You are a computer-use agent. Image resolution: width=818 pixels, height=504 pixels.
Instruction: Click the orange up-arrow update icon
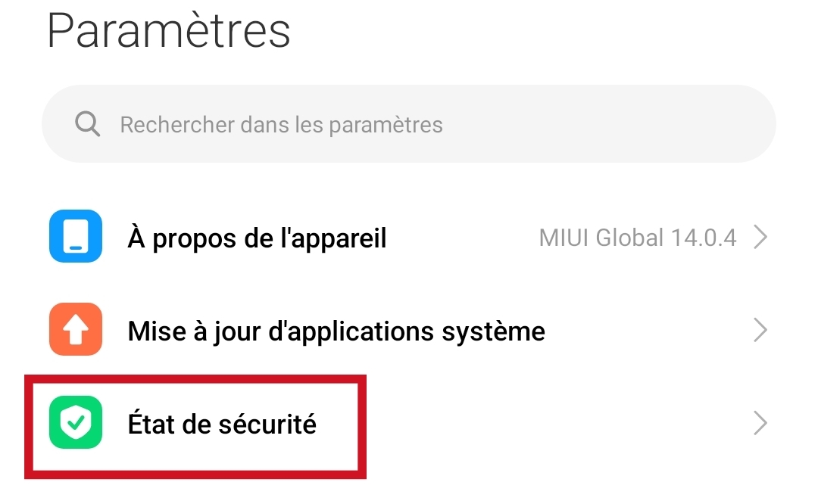[x=75, y=330]
